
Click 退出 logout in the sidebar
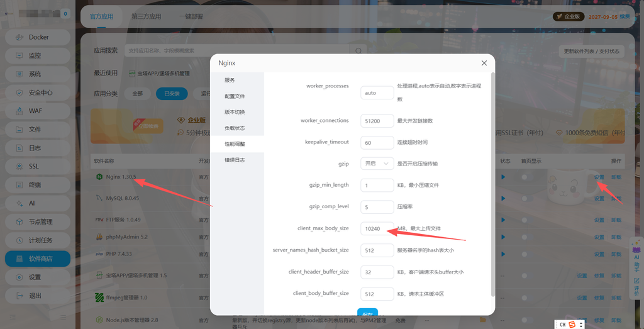37,296
